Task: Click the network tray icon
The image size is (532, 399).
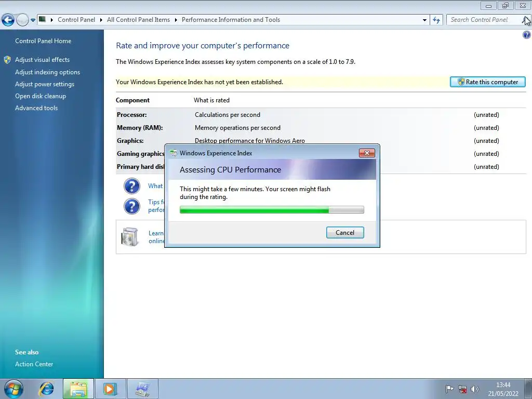Action: (x=462, y=389)
